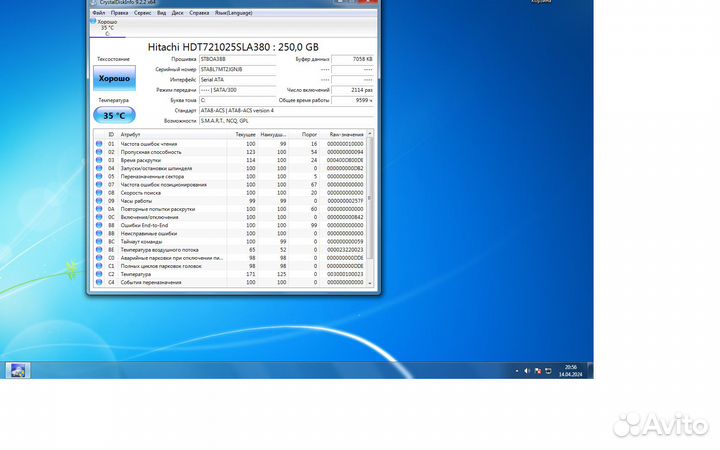Click status icon for Неисправимые ошибки row

pos(99,233)
